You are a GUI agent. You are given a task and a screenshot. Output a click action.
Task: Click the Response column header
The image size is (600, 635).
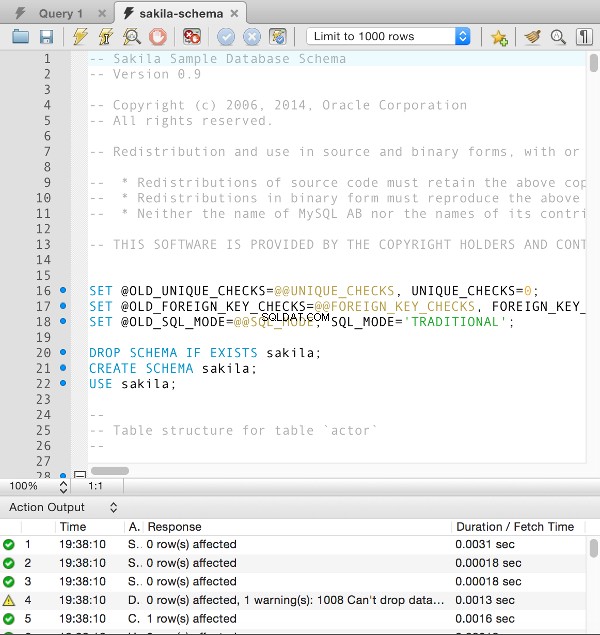point(174,527)
